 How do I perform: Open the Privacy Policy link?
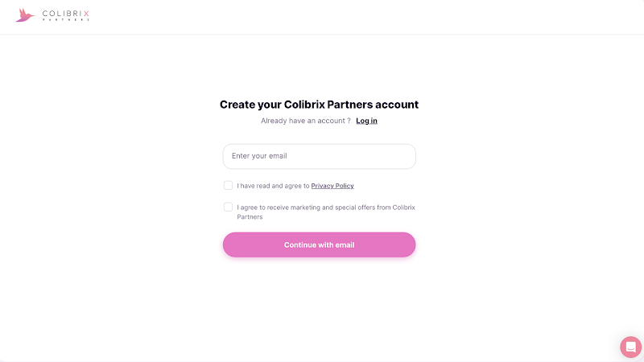(332, 186)
